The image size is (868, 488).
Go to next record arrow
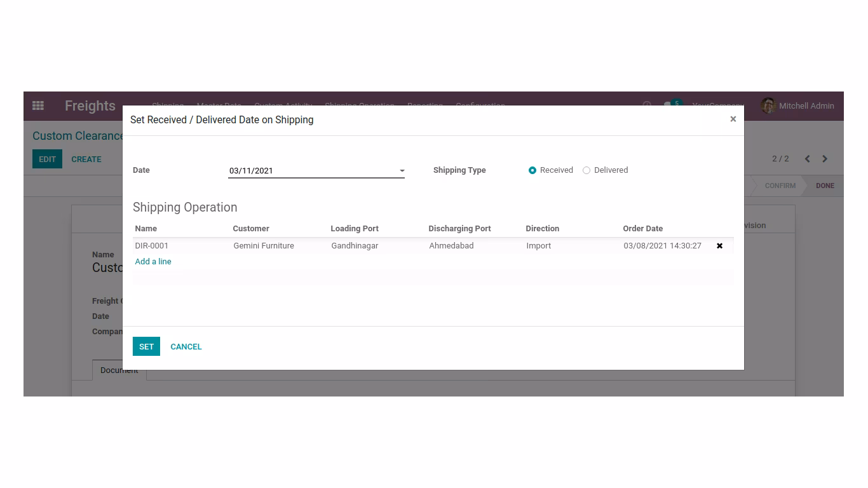pos(825,159)
